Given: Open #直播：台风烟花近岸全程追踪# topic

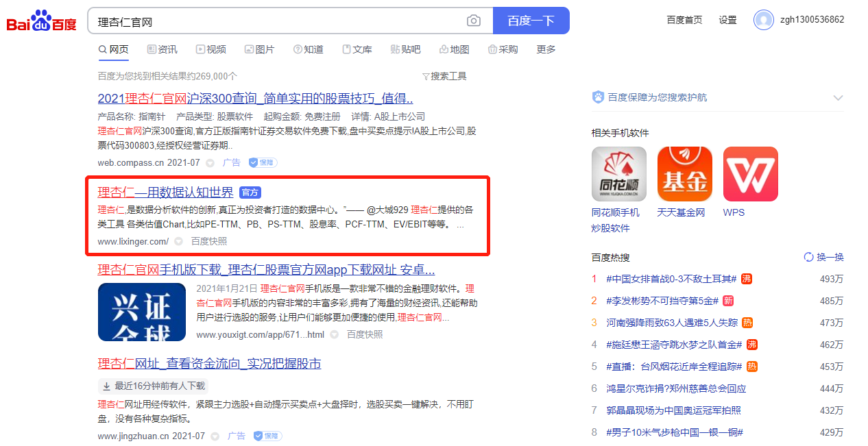Looking at the screenshot, I should tap(675, 367).
